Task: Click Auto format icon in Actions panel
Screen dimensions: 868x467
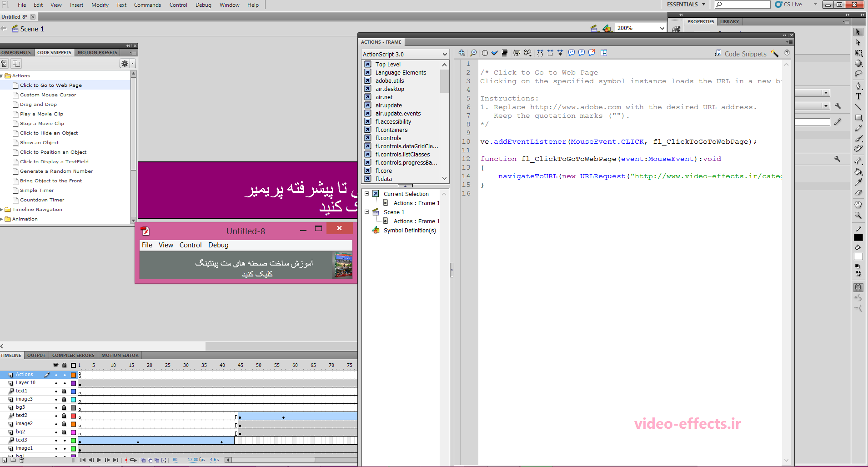Action: click(505, 53)
